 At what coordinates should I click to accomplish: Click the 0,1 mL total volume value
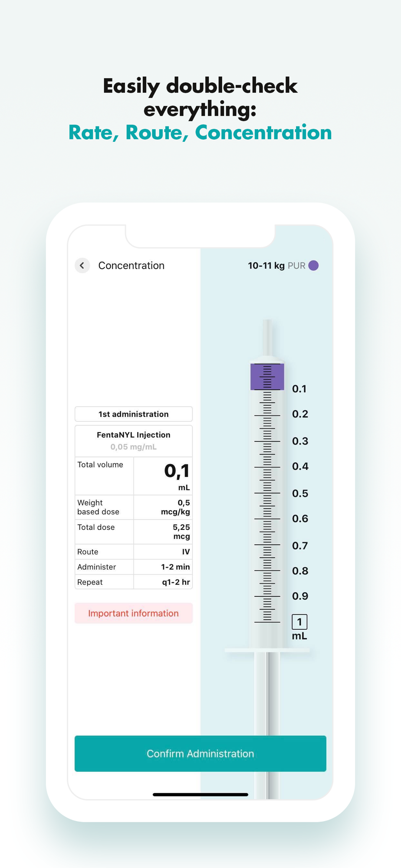[x=177, y=476]
